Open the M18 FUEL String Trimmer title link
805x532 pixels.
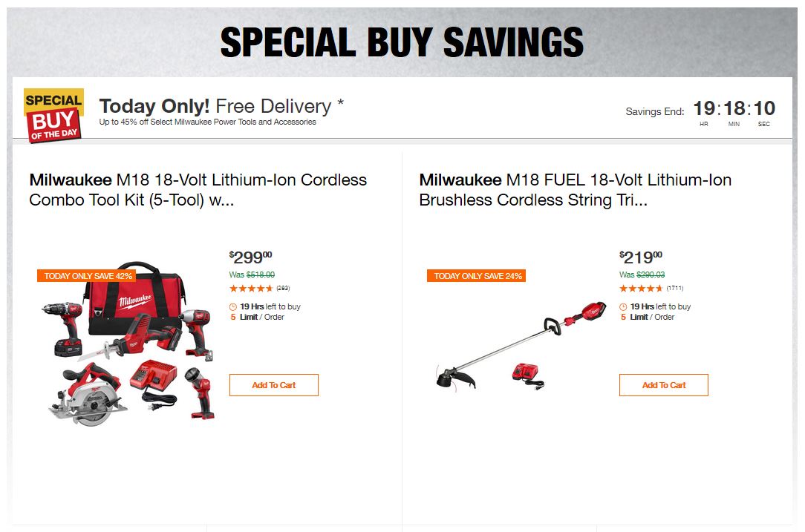(575, 190)
